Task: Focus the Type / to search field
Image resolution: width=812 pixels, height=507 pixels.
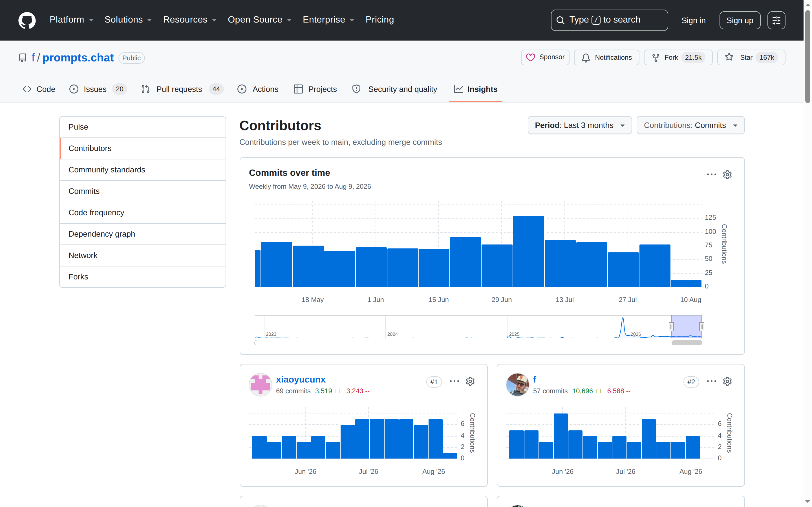Action: [609, 21]
